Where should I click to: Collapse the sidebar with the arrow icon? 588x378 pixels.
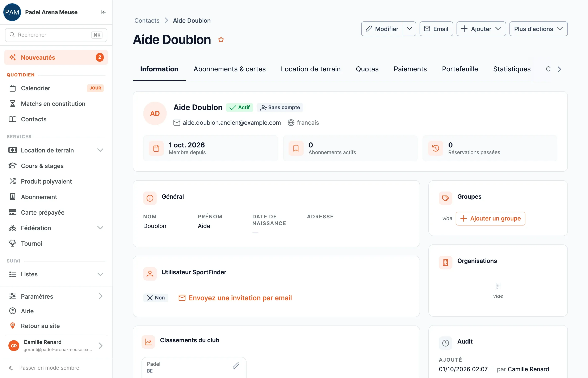tap(103, 12)
